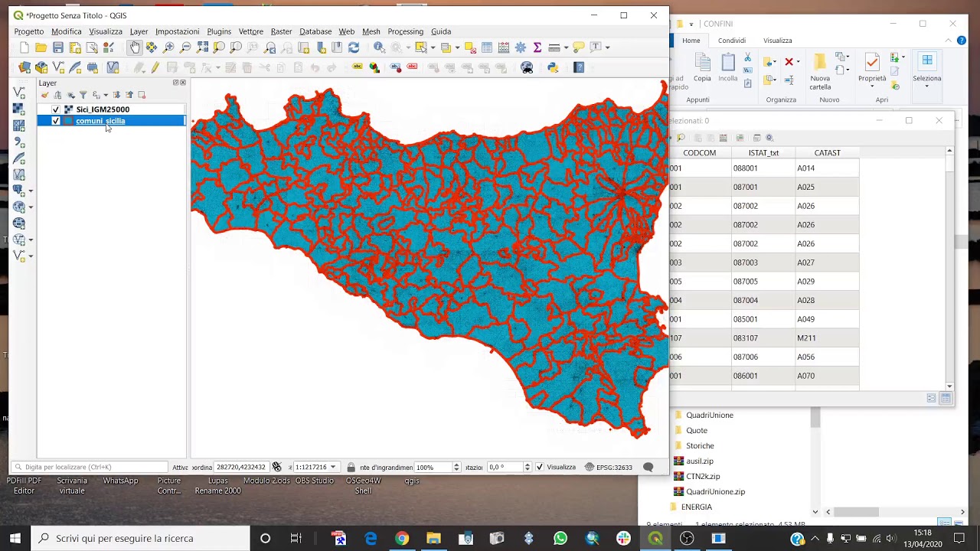
Task: Open WhatsApp from the taskbar
Action: point(560,538)
